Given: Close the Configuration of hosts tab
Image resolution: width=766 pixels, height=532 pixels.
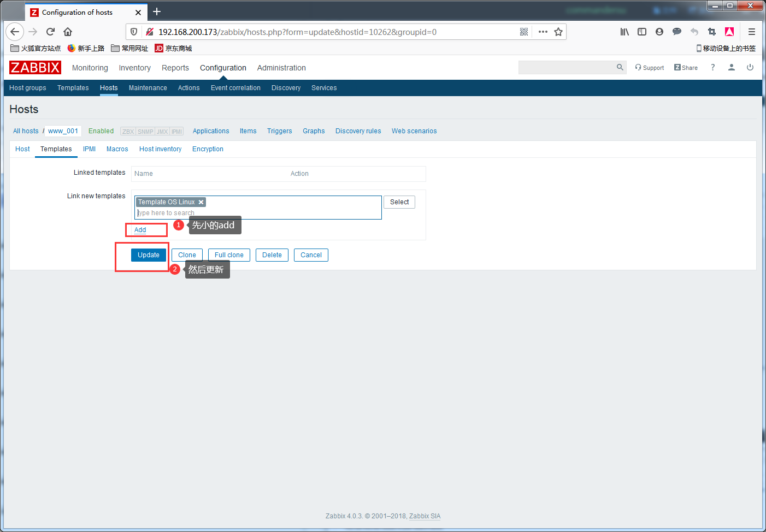Looking at the screenshot, I should [138, 13].
